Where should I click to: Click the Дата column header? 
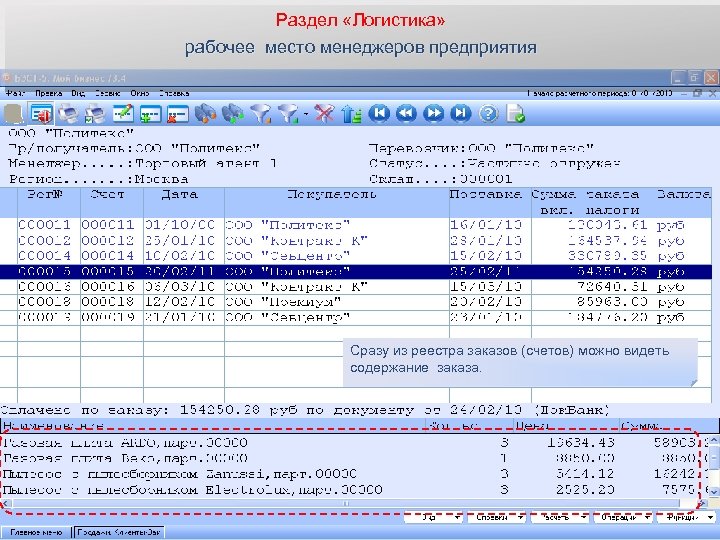coord(184,202)
